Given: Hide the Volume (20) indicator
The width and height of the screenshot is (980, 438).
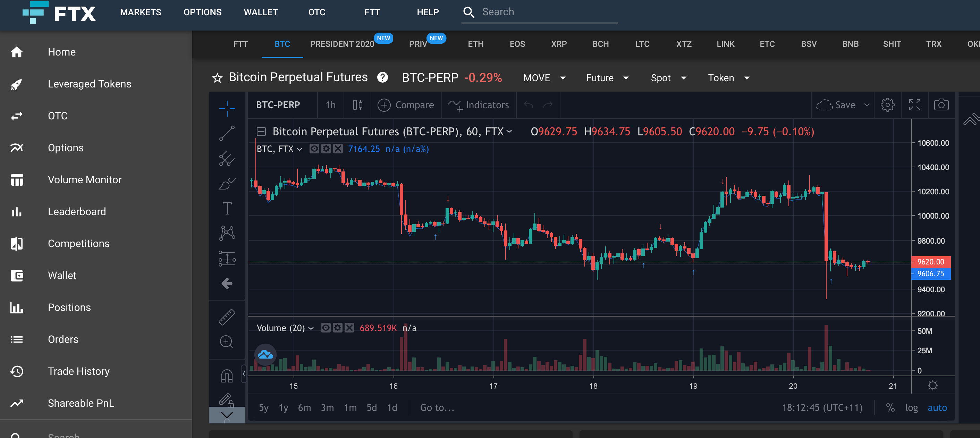Looking at the screenshot, I should pyautogui.click(x=326, y=328).
